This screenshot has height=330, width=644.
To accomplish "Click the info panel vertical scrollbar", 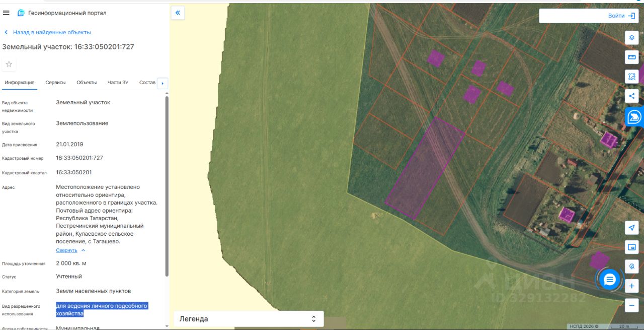I will (x=167, y=185).
